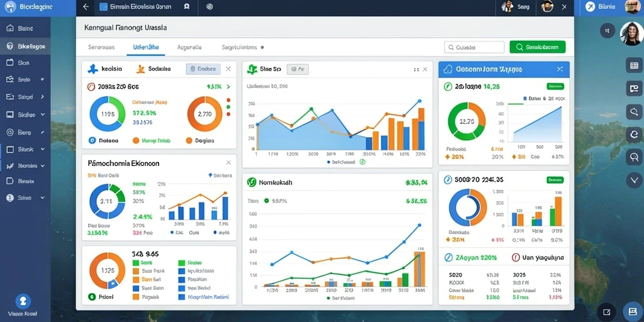644x322 pixels.
Task: Toggle the grey chip beside Sline Sp
Action: coord(297,69)
